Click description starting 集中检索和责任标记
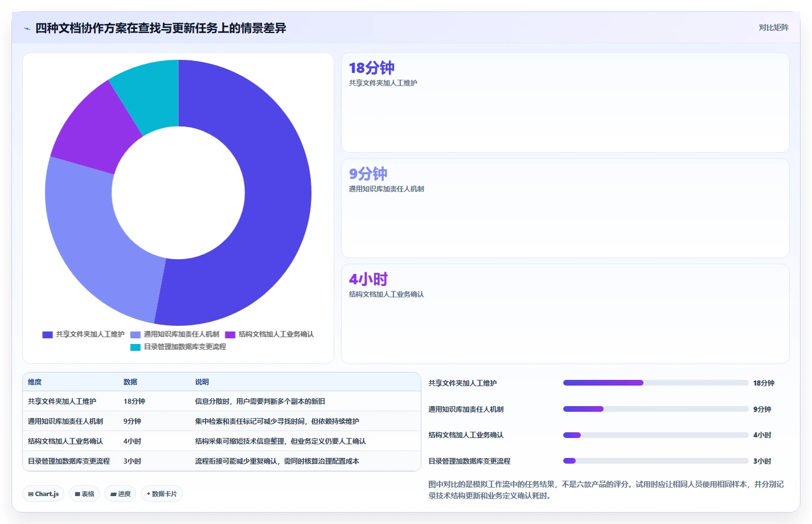Viewport: 812px width, 524px height. tap(277, 421)
